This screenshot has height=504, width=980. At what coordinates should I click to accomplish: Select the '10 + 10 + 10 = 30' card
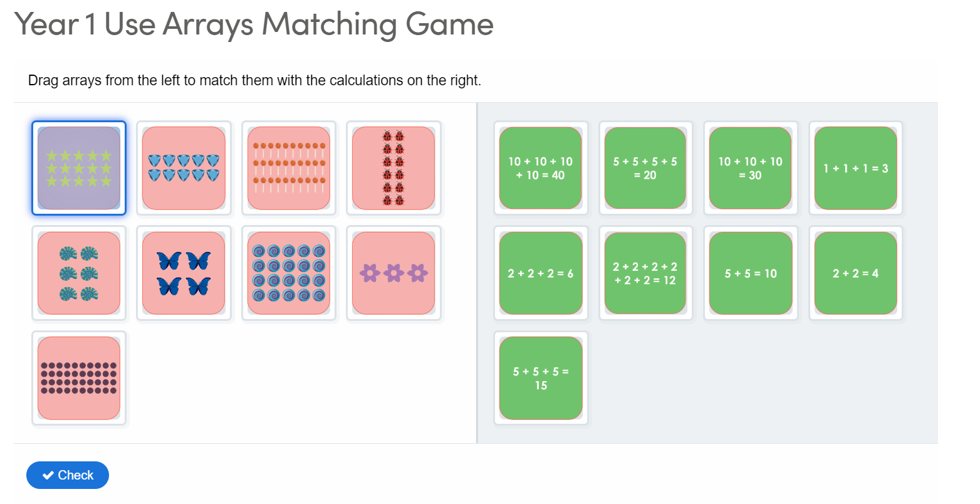pos(750,167)
